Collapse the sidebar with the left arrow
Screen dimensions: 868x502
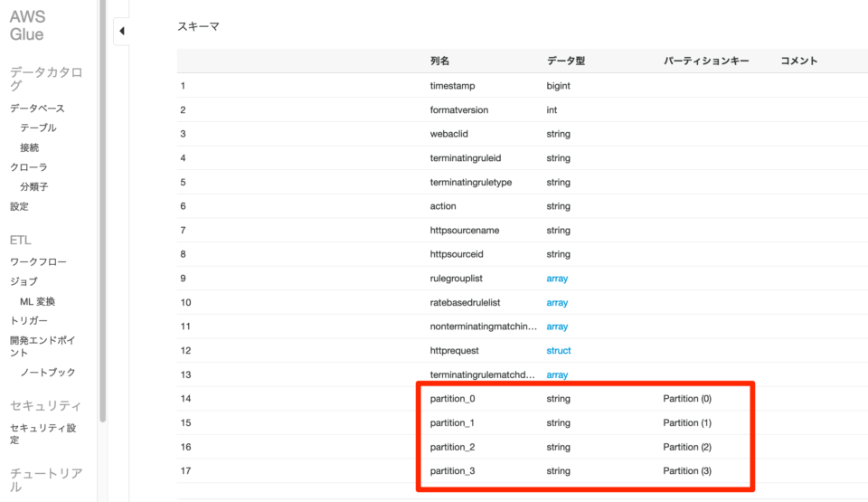tap(122, 31)
